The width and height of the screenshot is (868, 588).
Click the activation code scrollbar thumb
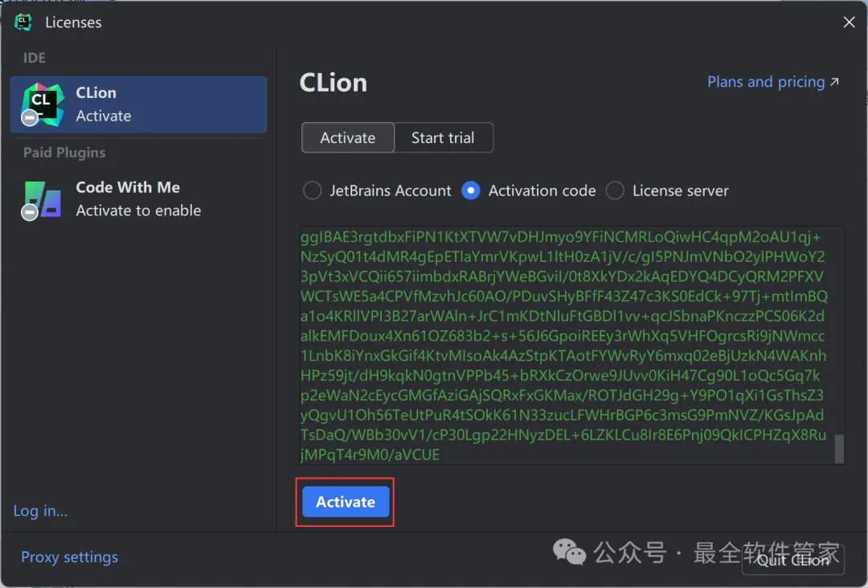coord(840,449)
